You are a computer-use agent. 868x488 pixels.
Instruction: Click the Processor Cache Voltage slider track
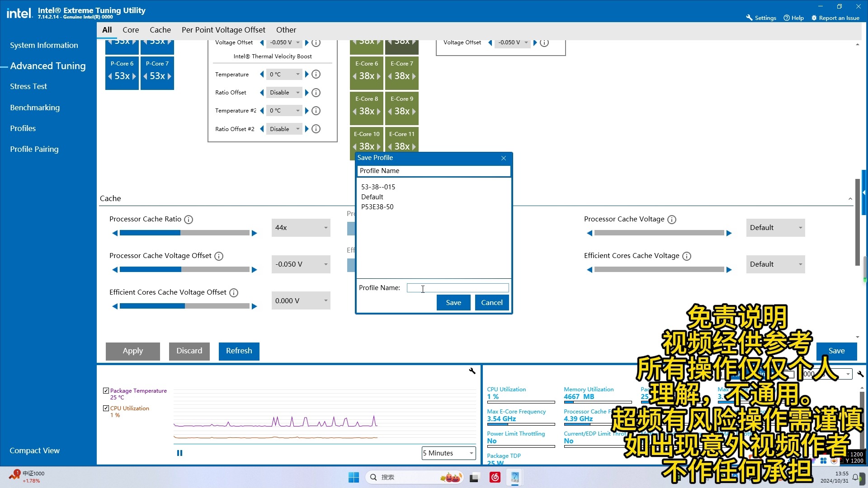pos(659,233)
